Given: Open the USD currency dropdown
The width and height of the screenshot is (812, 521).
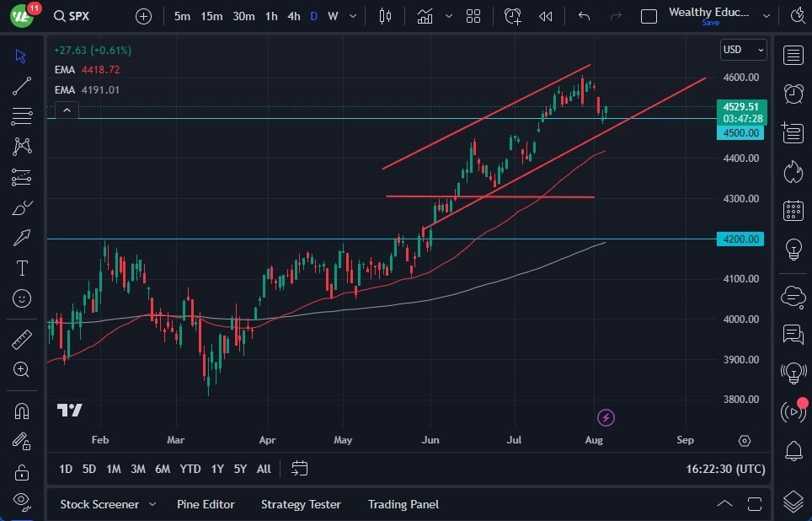Looking at the screenshot, I should tap(742, 50).
